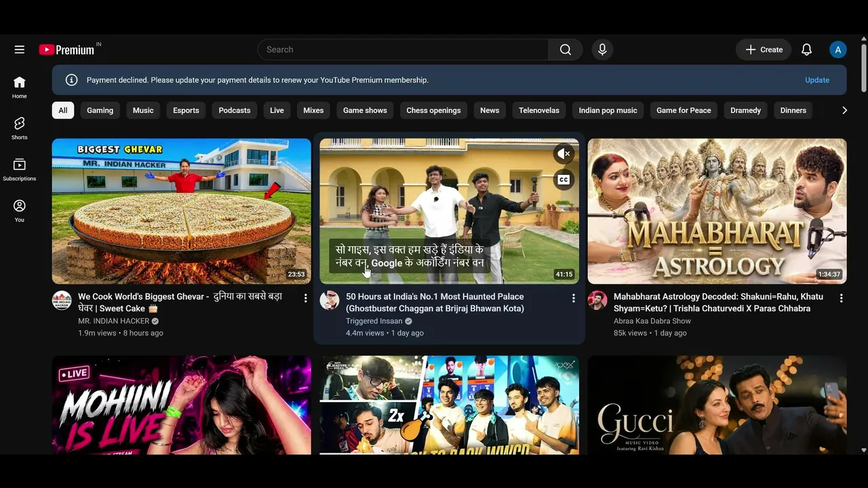Click the info icon in payment banner
This screenshot has width=868, height=488.
coord(71,80)
